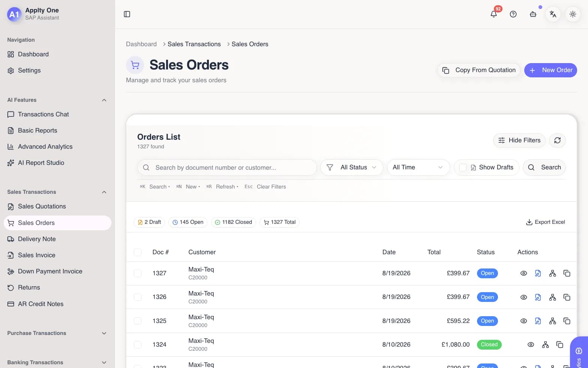Edit order 1327 with the document pencil icon
The image size is (588, 368).
(x=538, y=273)
